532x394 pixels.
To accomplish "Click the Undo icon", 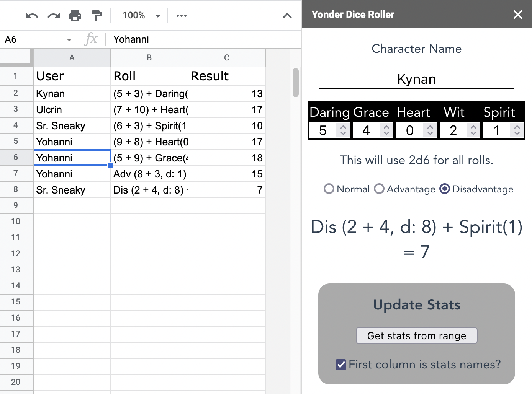I will pos(32,16).
